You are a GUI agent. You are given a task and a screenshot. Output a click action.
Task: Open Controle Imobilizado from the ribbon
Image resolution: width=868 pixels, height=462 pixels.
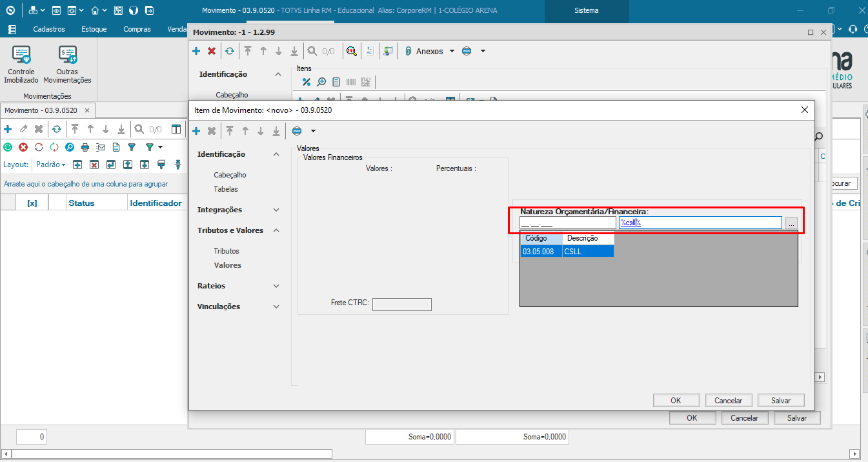pos(21,65)
